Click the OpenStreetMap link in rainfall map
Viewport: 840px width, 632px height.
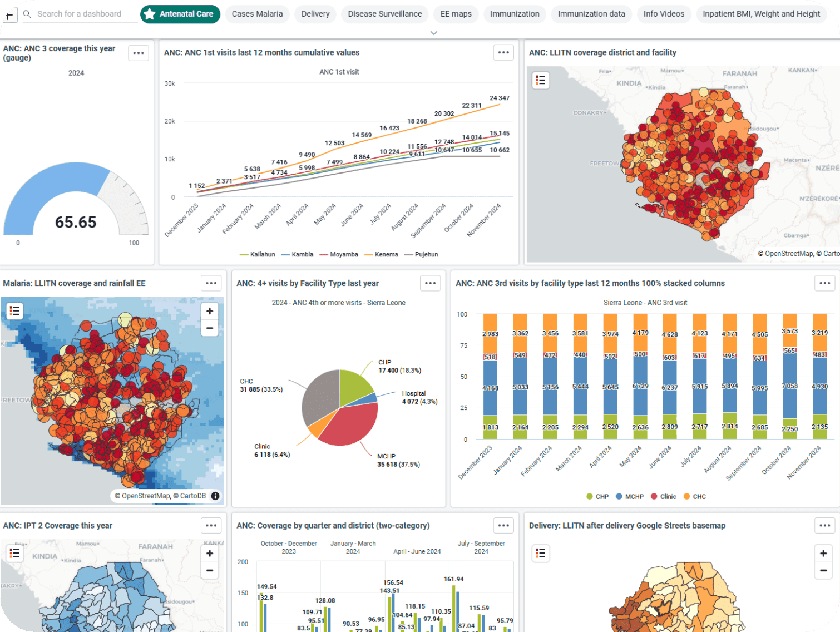tap(146, 496)
